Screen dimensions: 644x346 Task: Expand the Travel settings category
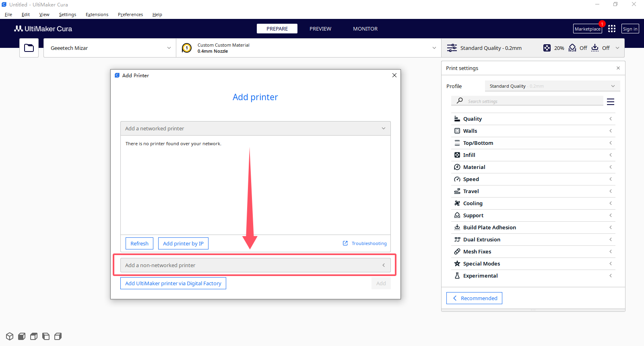tap(534, 191)
